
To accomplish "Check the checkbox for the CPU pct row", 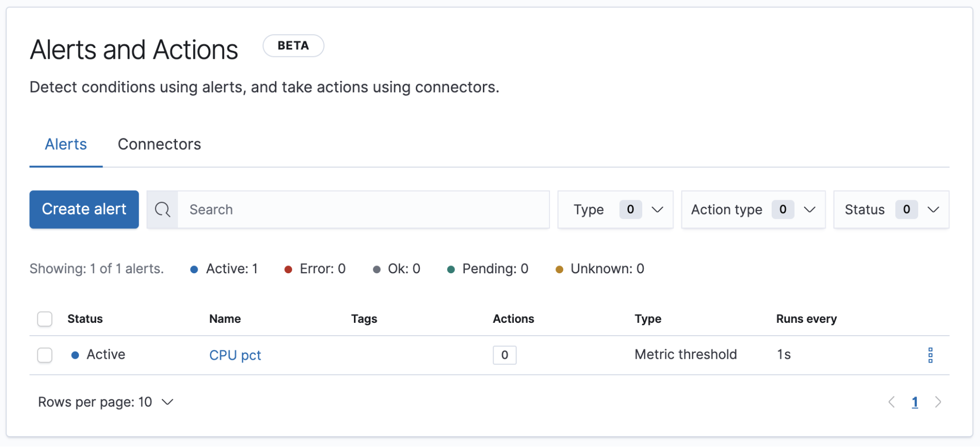I will [x=45, y=355].
